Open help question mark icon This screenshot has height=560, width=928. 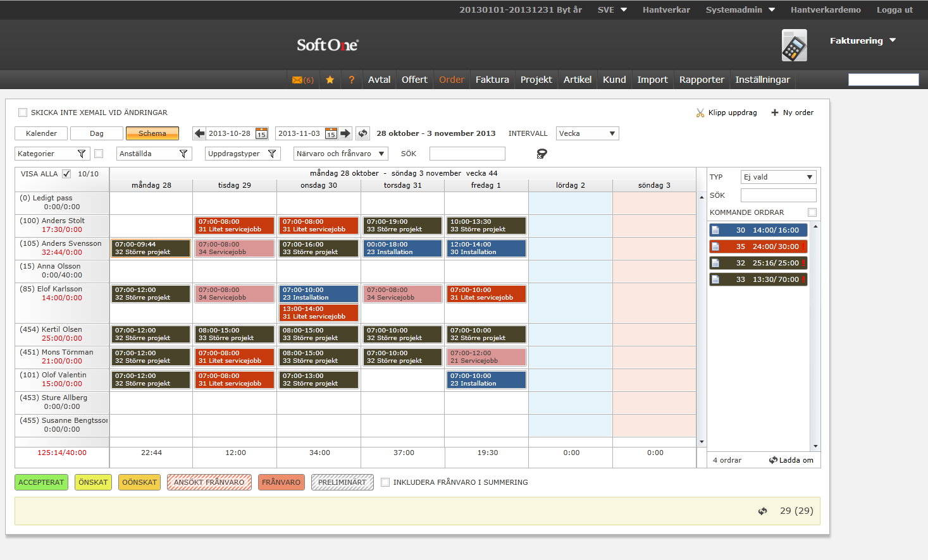click(x=351, y=80)
